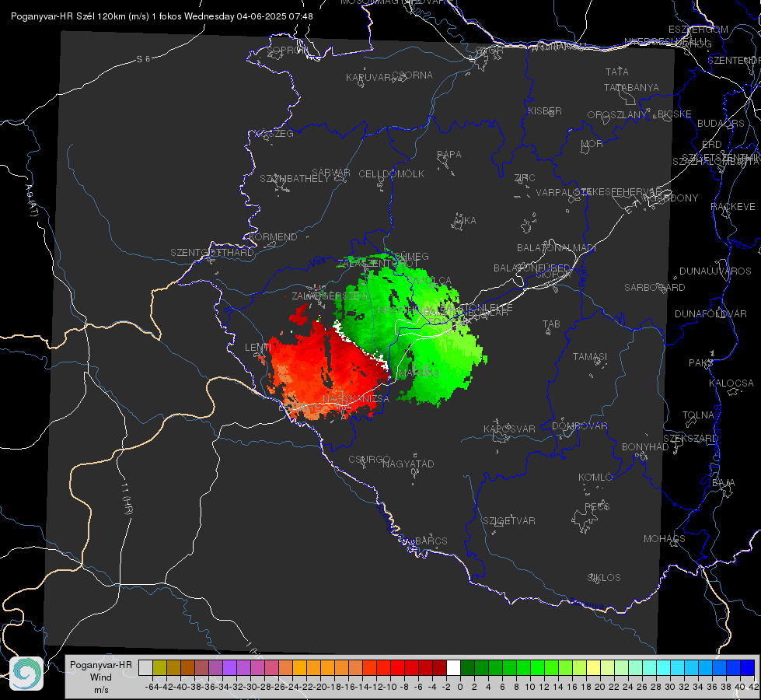Click the LENTI town label
The image size is (761, 700).
point(258,348)
